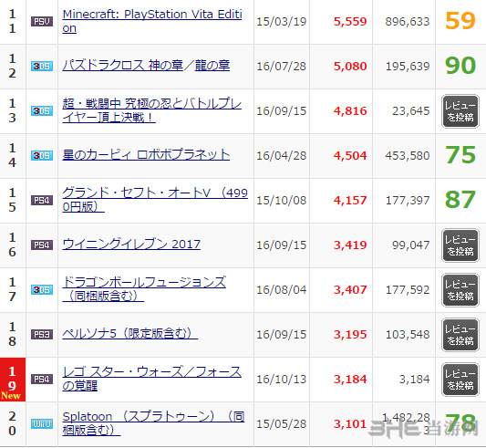Select total sales figure 453,580
The image size is (486, 448).
click(x=408, y=155)
